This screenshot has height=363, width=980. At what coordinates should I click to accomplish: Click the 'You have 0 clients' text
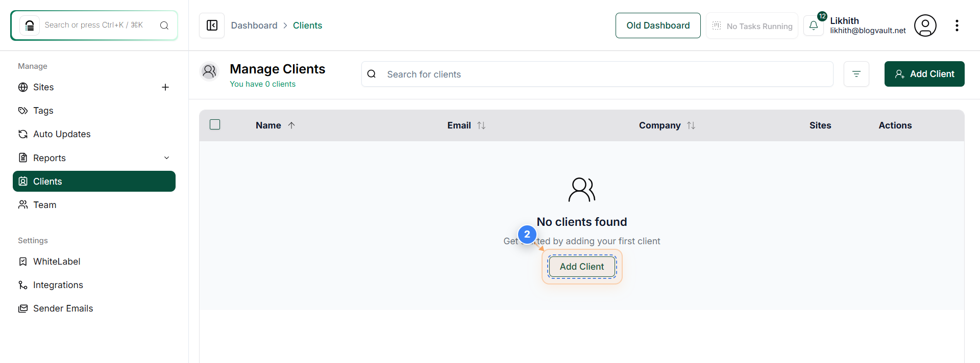[x=262, y=84]
